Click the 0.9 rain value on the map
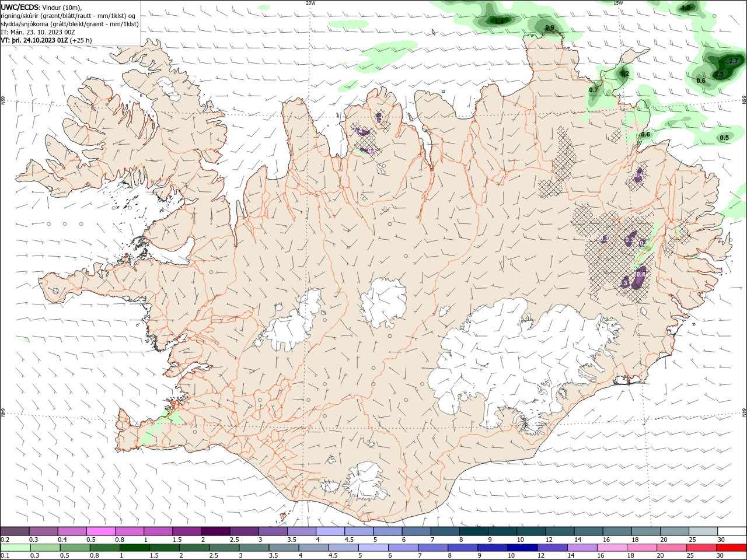747x560 pixels. (550, 27)
